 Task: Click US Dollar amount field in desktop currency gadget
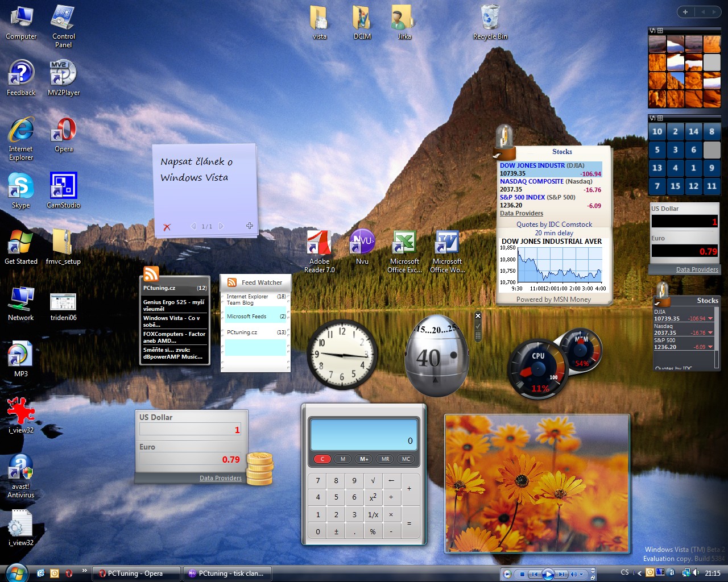pyautogui.click(x=191, y=430)
